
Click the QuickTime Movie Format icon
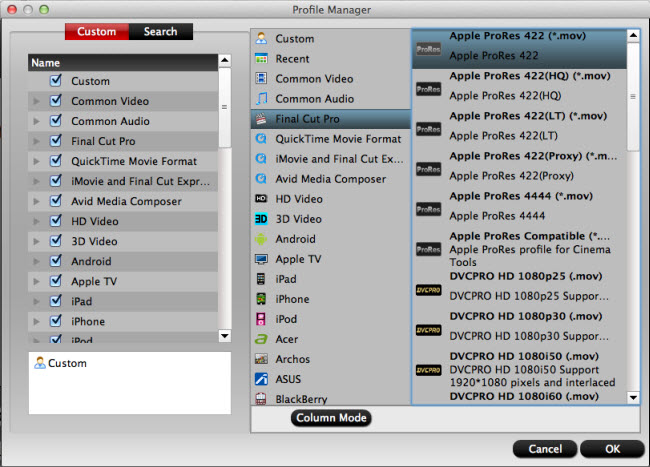(x=261, y=138)
